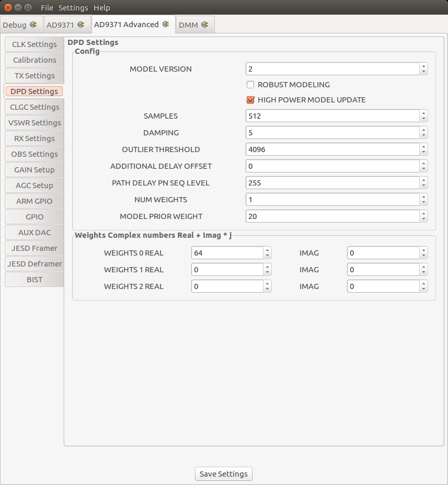Open the File menu

pos(47,7)
